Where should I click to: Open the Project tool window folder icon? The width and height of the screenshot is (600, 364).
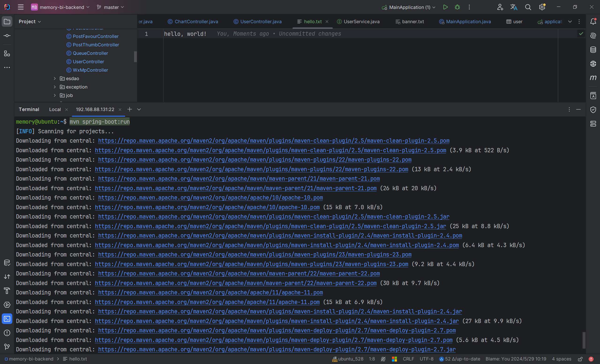[7, 22]
